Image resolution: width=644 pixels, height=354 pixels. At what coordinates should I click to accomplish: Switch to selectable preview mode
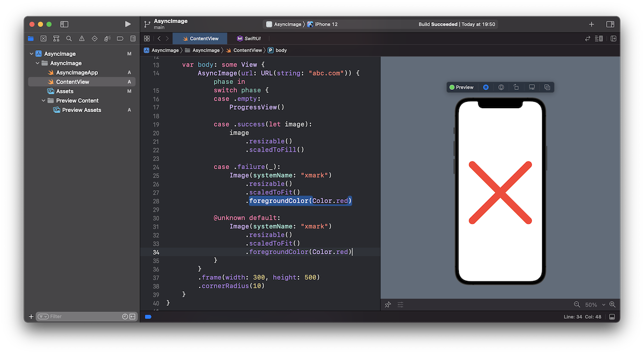coord(501,87)
